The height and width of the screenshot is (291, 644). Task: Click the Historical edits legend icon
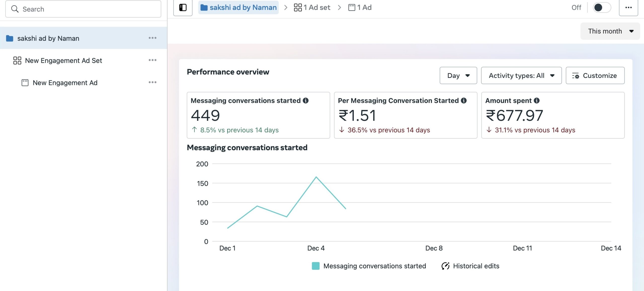click(445, 266)
